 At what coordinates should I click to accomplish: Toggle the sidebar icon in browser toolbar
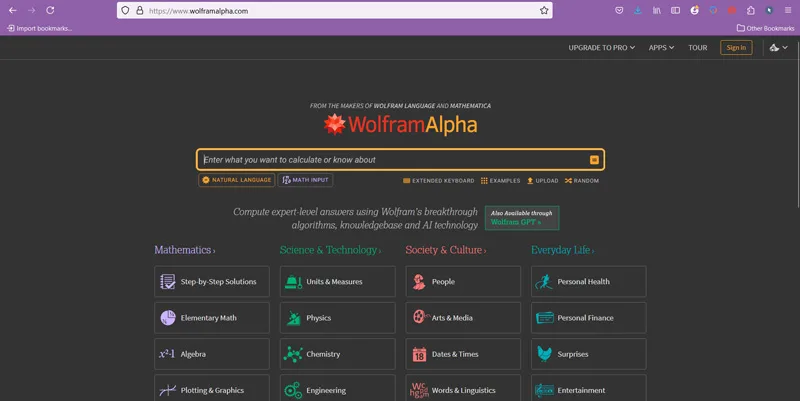click(x=676, y=10)
